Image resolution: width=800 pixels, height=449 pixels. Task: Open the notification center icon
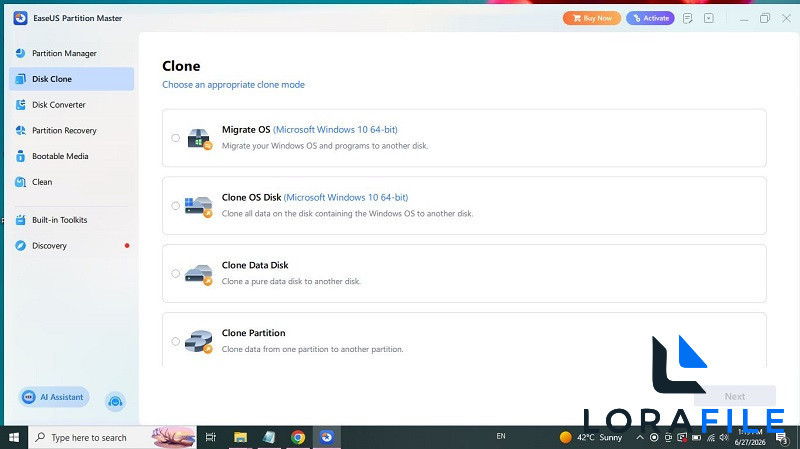coord(782,437)
